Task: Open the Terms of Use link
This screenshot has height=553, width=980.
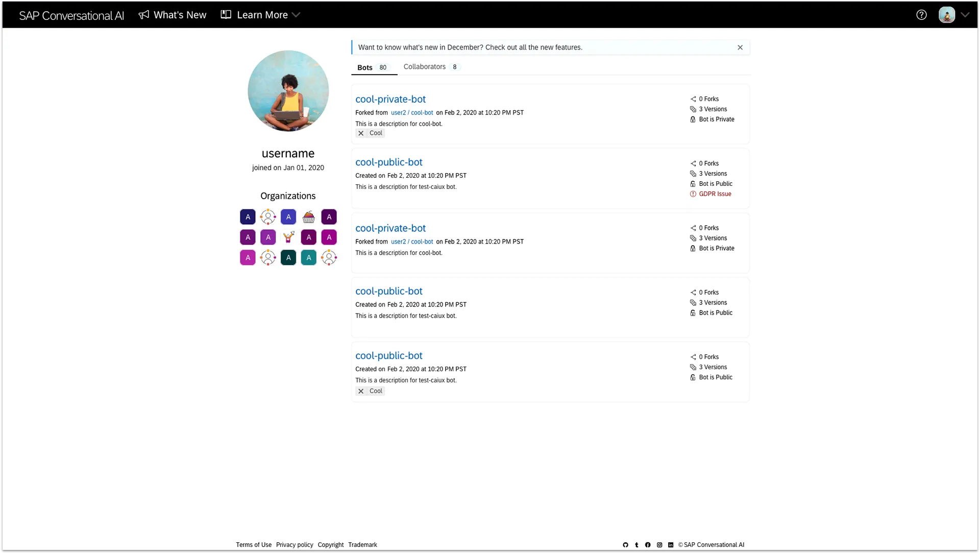Action: click(x=254, y=545)
